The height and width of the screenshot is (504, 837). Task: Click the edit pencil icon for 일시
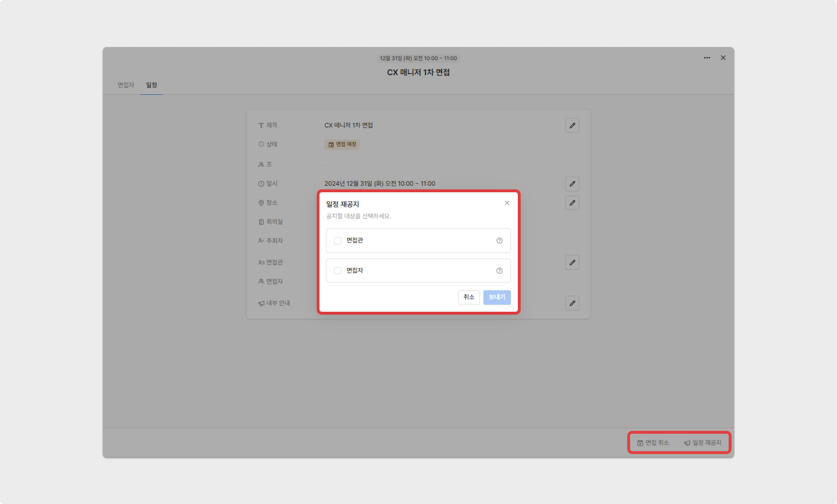[572, 184]
